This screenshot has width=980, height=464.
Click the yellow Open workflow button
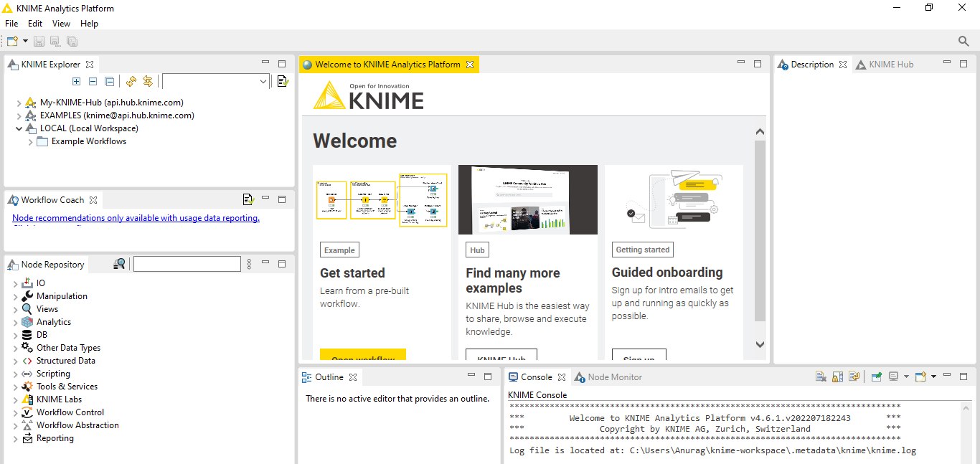point(363,356)
